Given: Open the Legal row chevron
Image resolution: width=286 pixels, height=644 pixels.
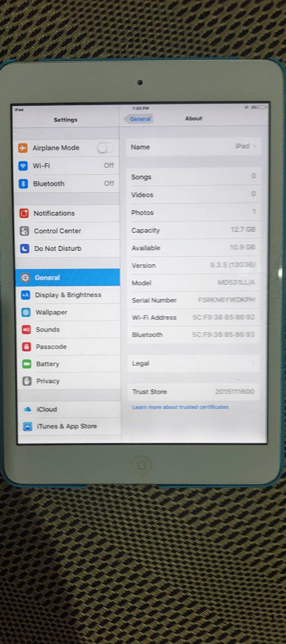Looking at the screenshot, I should (253, 363).
